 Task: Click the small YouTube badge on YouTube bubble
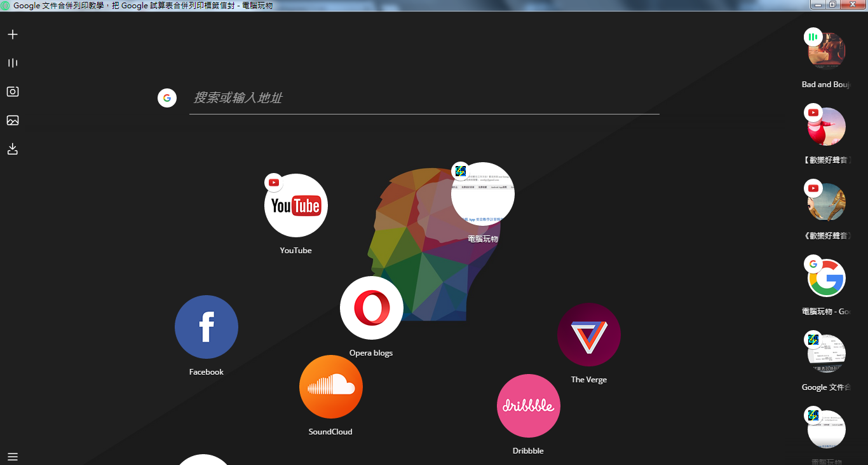click(274, 183)
